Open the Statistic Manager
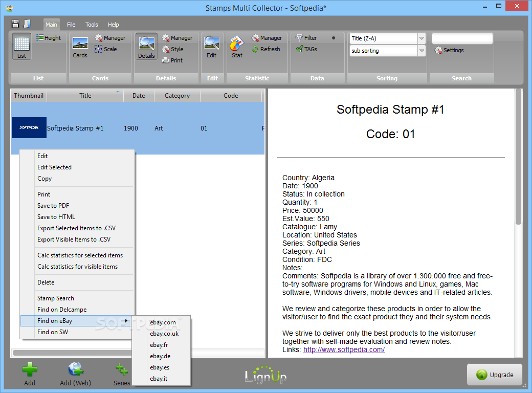This screenshot has height=393, width=532. point(267,38)
